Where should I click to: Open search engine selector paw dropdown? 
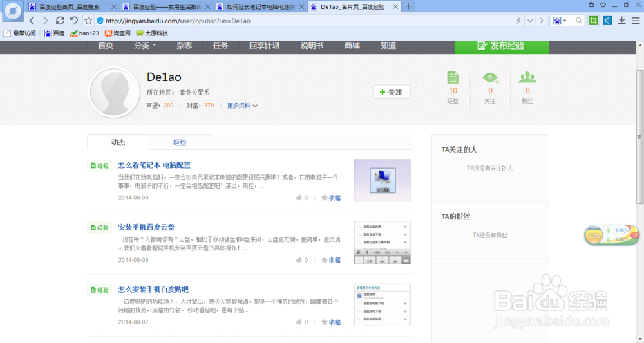click(x=560, y=21)
